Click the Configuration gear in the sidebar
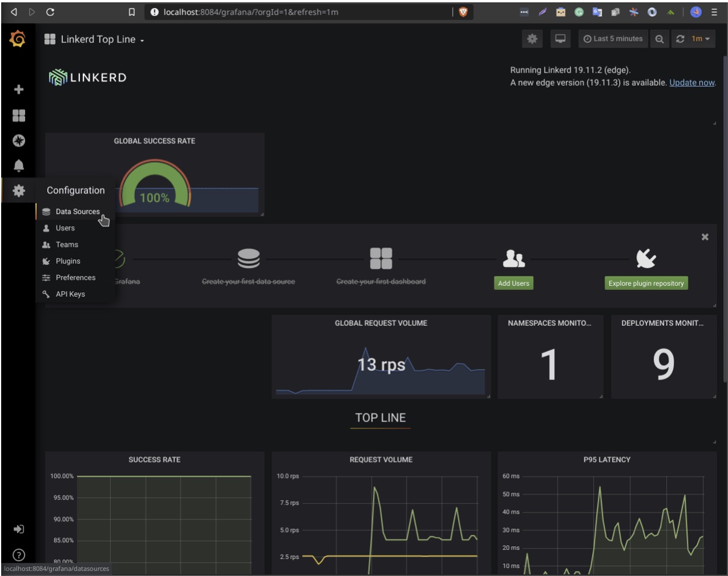Screen dimensions: 728x576 pyautogui.click(x=19, y=191)
